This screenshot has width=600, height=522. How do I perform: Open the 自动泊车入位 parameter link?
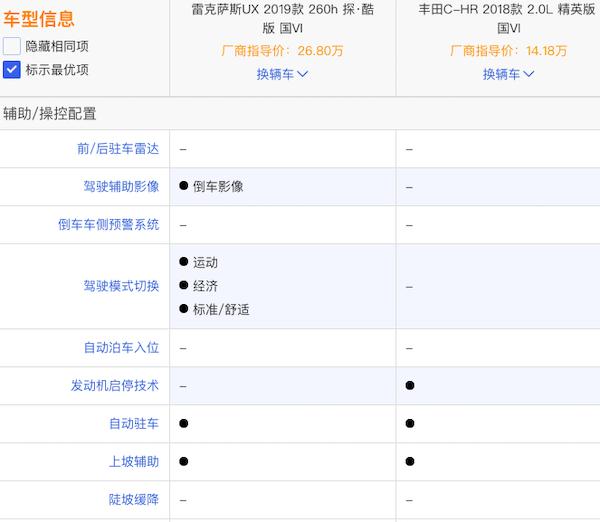[121, 347]
